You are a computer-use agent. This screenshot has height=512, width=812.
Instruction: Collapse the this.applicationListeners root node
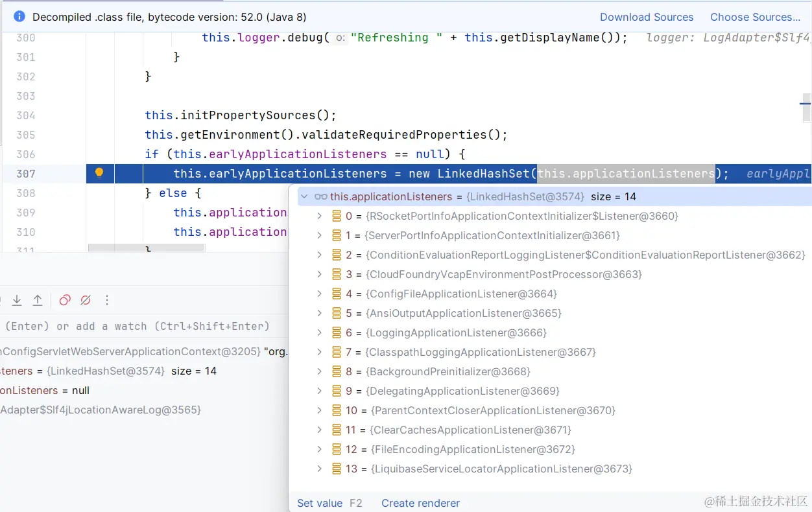pos(305,196)
